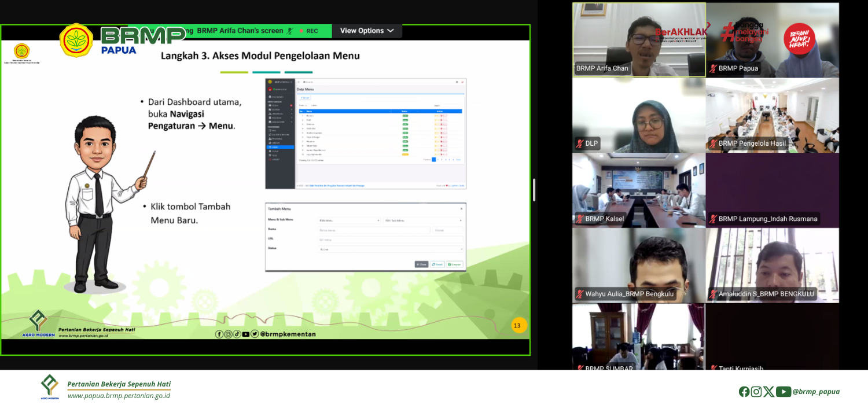Select BRMP Arifa Chan video tile
The height and width of the screenshot is (405, 868).
639,39
